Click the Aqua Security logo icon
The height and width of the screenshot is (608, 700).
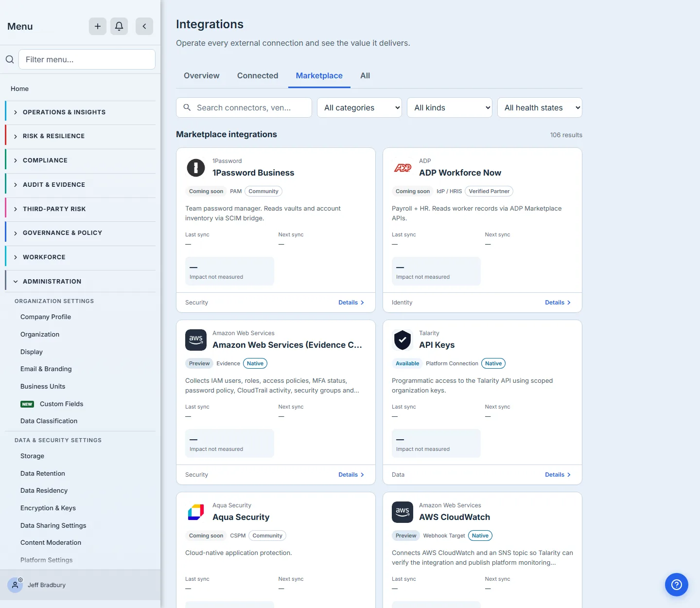point(196,512)
